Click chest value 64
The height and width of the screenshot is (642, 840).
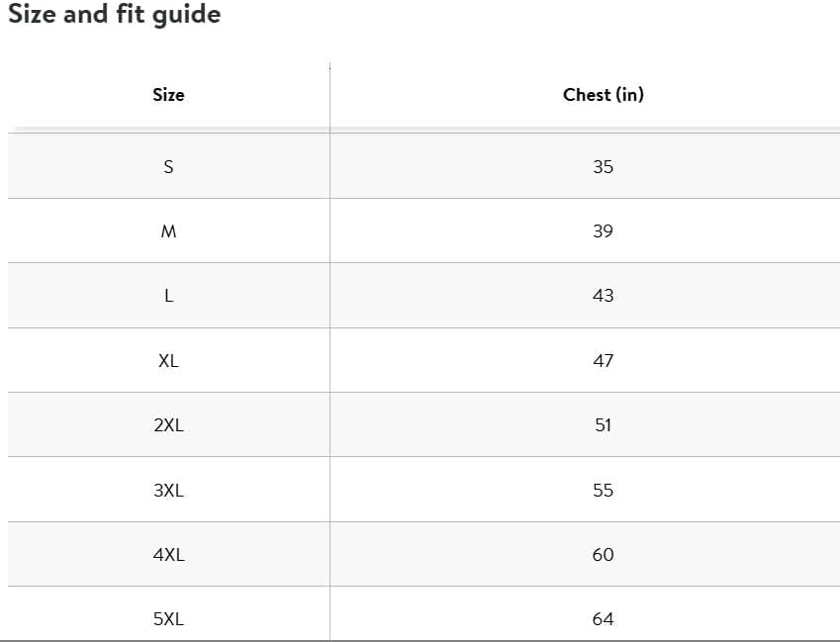click(x=603, y=619)
